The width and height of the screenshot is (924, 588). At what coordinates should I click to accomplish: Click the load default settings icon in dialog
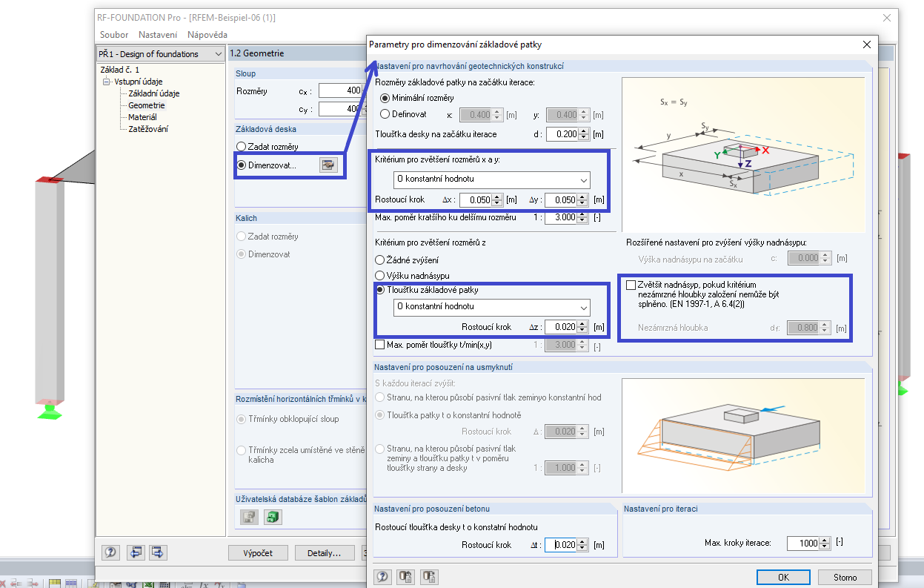point(406,577)
